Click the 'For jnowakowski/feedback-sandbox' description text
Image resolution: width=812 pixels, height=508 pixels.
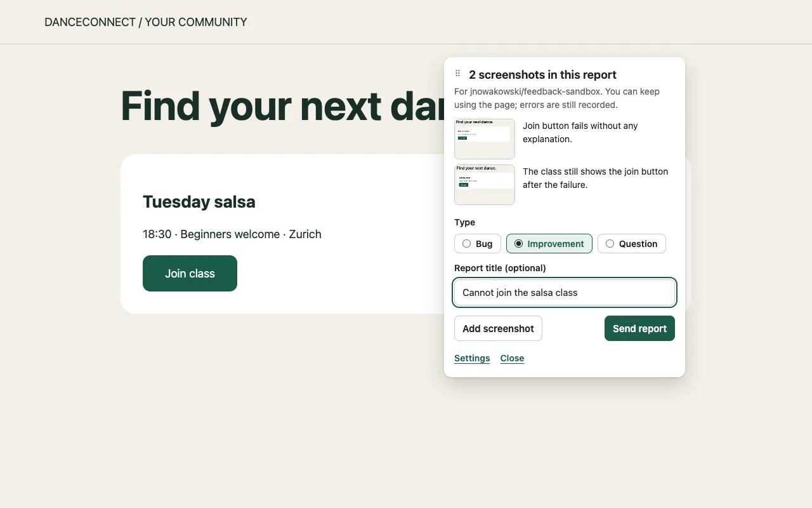click(x=557, y=98)
